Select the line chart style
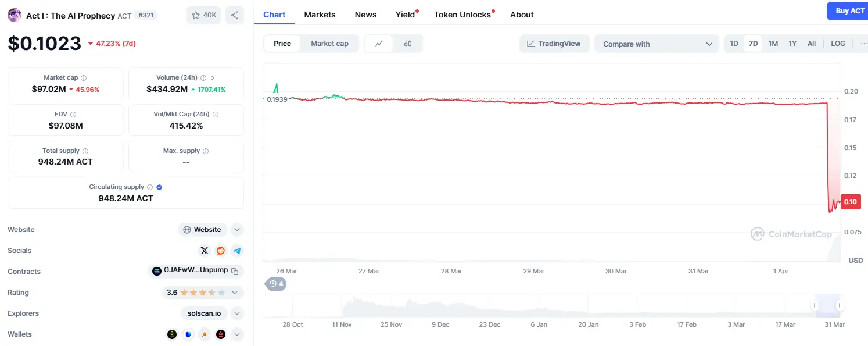 379,44
